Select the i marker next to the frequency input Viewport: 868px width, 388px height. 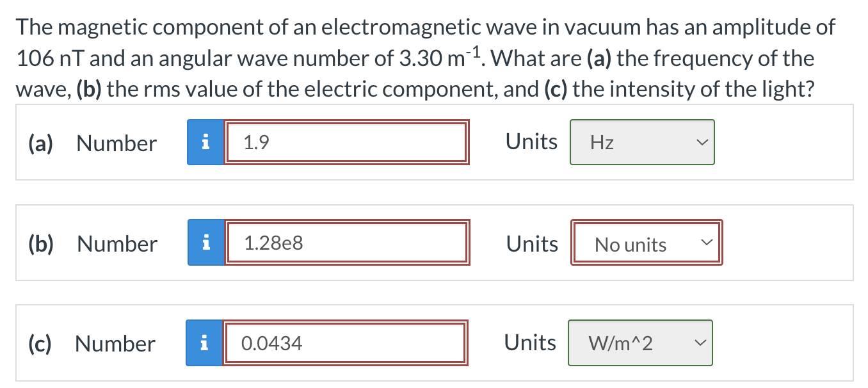[205, 142]
